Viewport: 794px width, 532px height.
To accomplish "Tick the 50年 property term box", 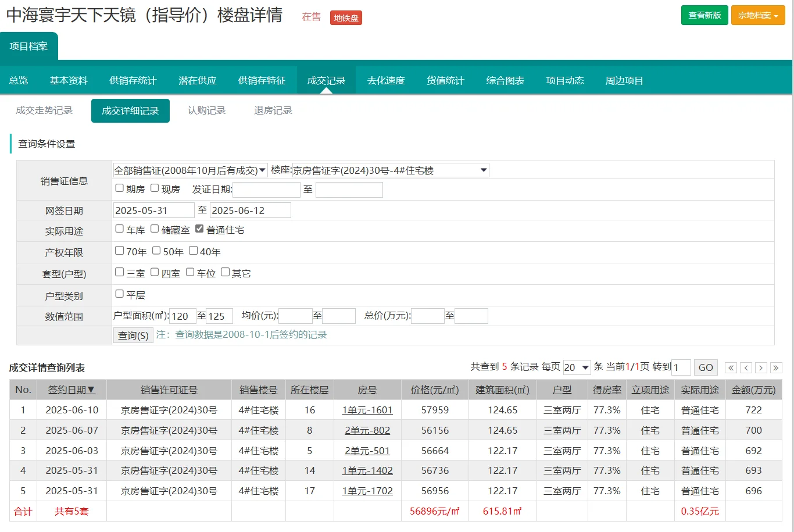I will click(156, 250).
